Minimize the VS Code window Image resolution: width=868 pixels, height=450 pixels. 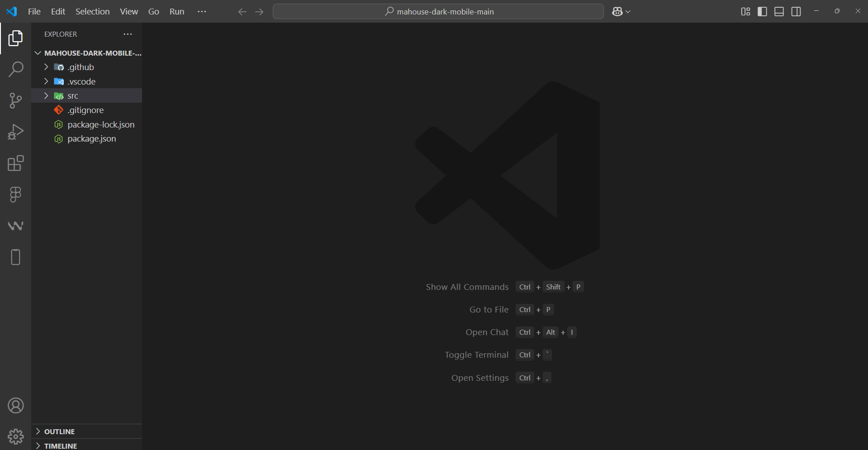tap(816, 11)
